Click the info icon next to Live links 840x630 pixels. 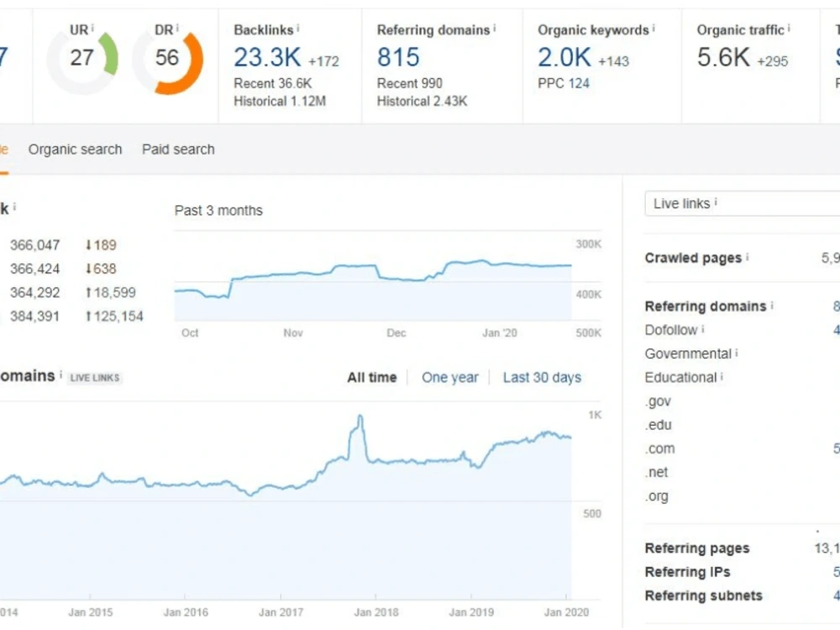point(716,202)
